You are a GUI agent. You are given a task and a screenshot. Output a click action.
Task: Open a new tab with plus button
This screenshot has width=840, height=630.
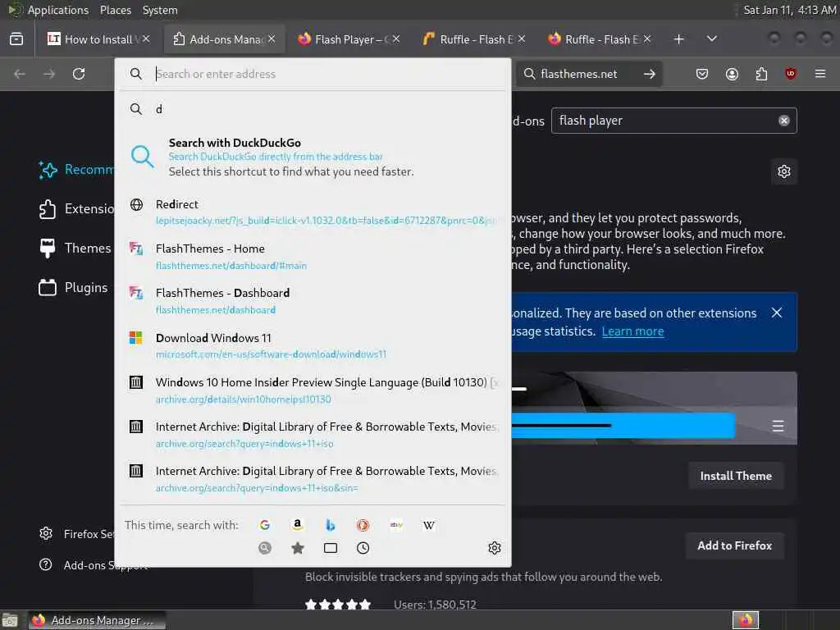coord(678,39)
